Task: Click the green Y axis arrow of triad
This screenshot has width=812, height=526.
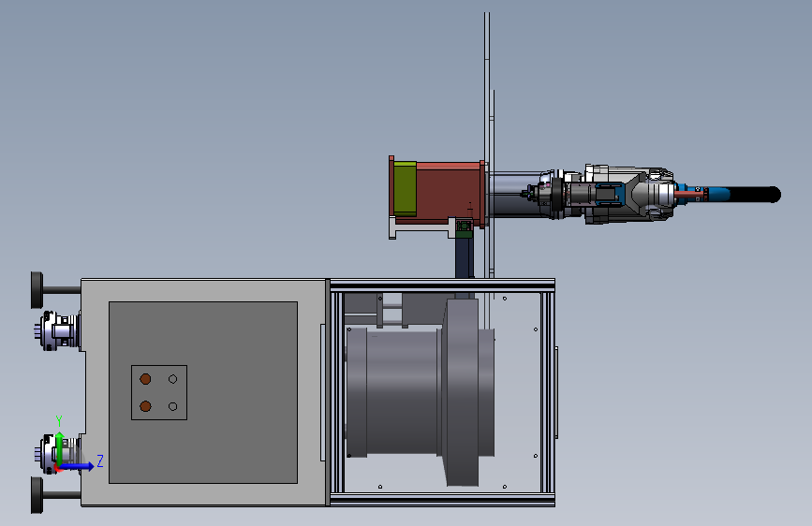Action: coord(60,448)
